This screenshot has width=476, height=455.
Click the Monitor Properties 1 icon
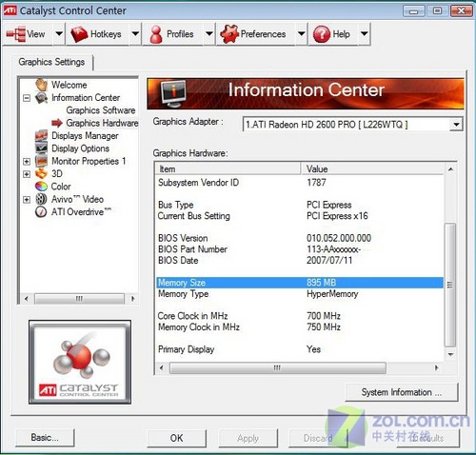41,161
